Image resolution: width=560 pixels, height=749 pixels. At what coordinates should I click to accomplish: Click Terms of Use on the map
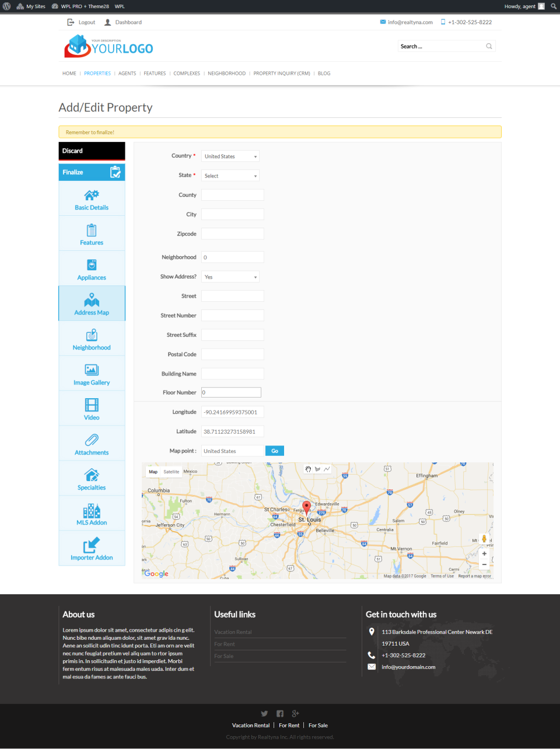[442, 576]
